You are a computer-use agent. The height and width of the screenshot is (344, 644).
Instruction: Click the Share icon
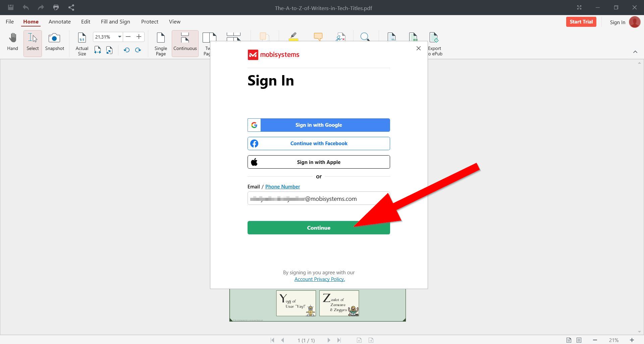coord(71,7)
